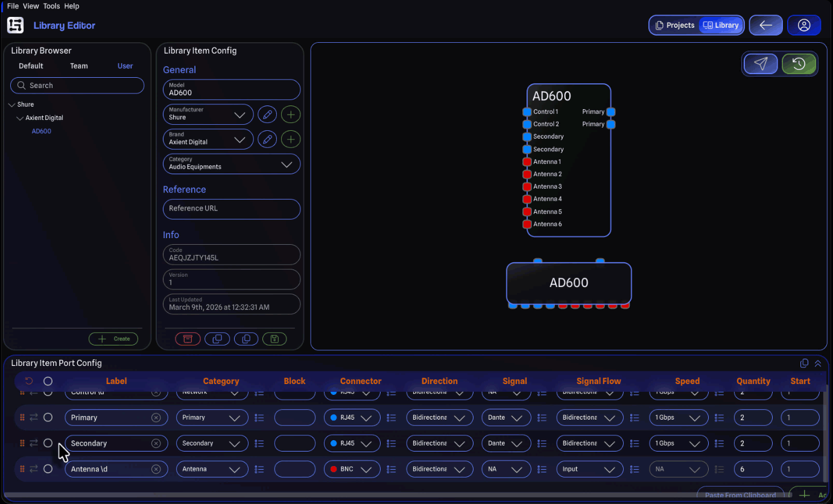Screen dimensions: 833x504
Task: Click the user profile icon
Action: [x=803, y=25]
